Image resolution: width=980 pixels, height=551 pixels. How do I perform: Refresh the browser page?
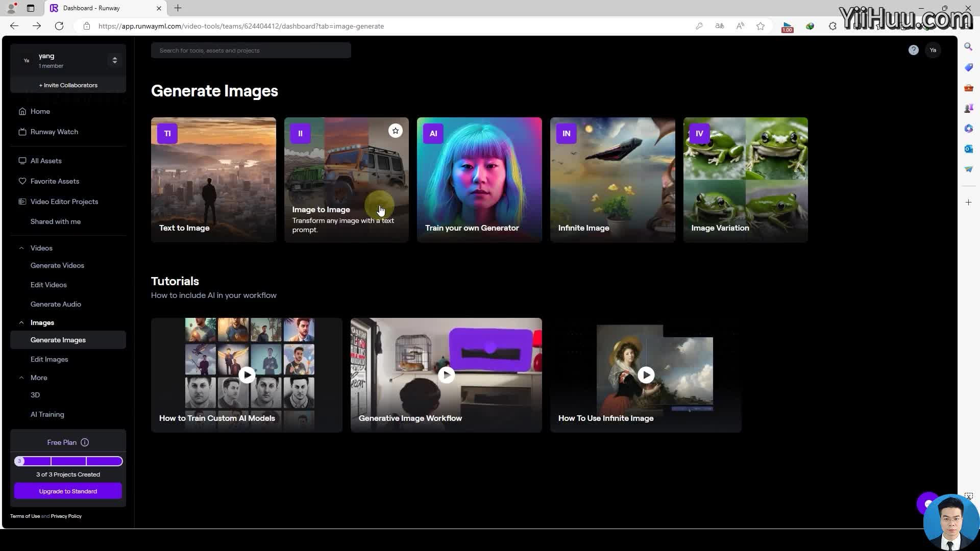(x=59, y=26)
